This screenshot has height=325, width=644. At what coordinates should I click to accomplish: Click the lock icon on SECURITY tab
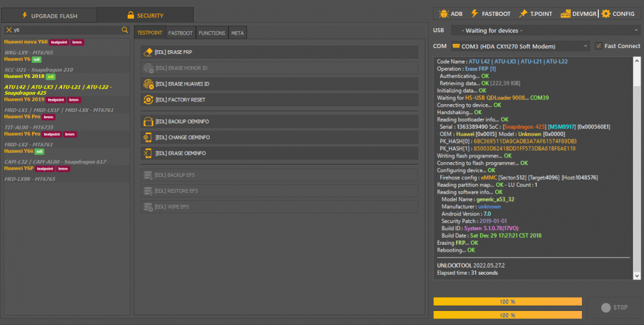pos(131,15)
